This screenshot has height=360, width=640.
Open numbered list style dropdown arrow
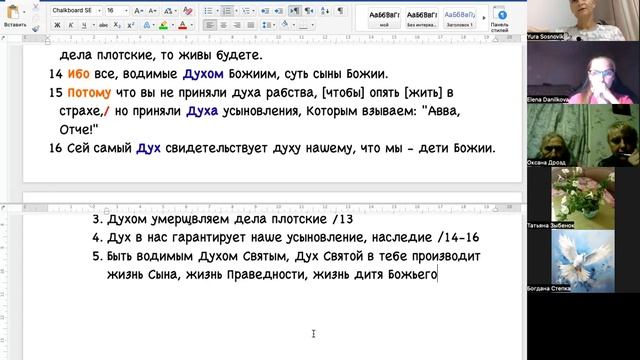236,11
